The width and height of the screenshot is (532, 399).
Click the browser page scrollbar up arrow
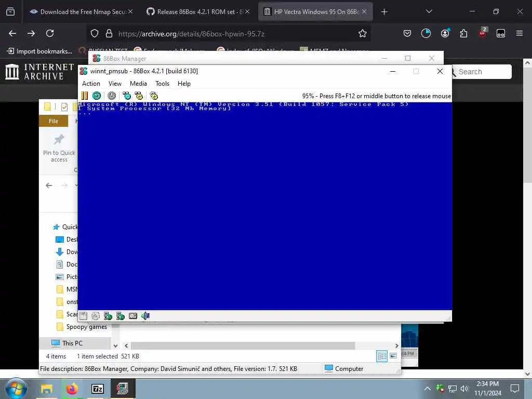click(x=527, y=63)
